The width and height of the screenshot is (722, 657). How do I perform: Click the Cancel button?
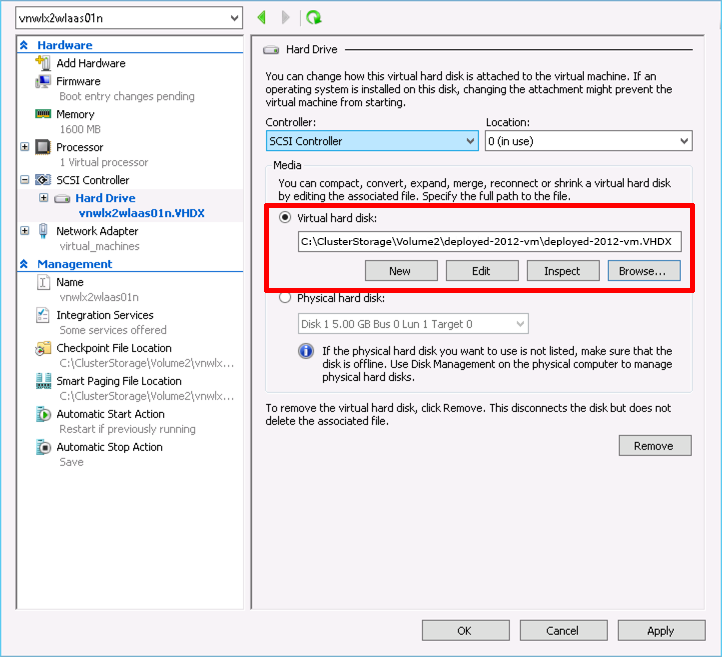pyautogui.click(x=564, y=631)
